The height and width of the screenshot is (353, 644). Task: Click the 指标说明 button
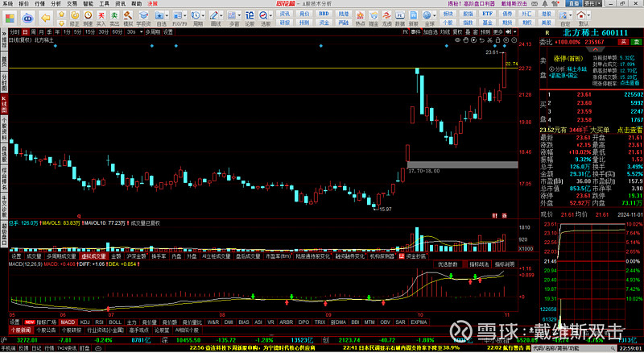coord(505,264)
